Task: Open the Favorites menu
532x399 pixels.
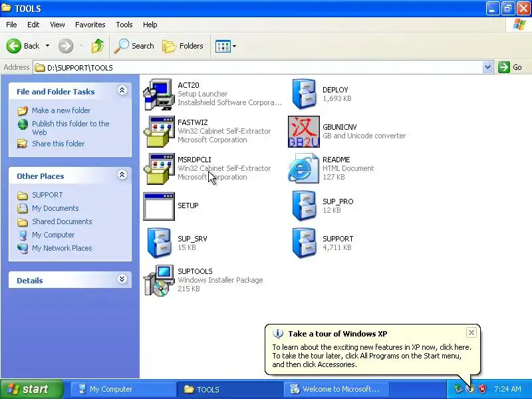Action: [90, 25]
